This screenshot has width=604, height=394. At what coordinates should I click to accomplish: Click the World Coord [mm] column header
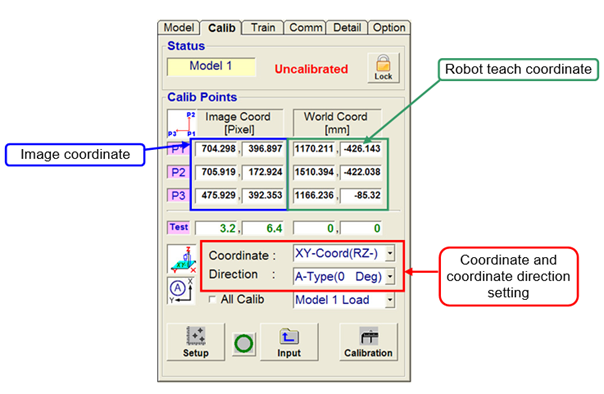(336, 123)
